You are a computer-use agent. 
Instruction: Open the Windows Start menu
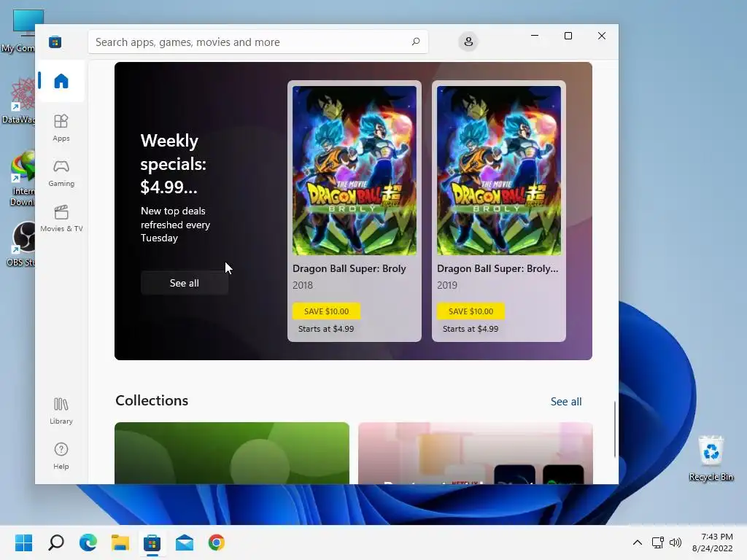(x=24, y=542)
